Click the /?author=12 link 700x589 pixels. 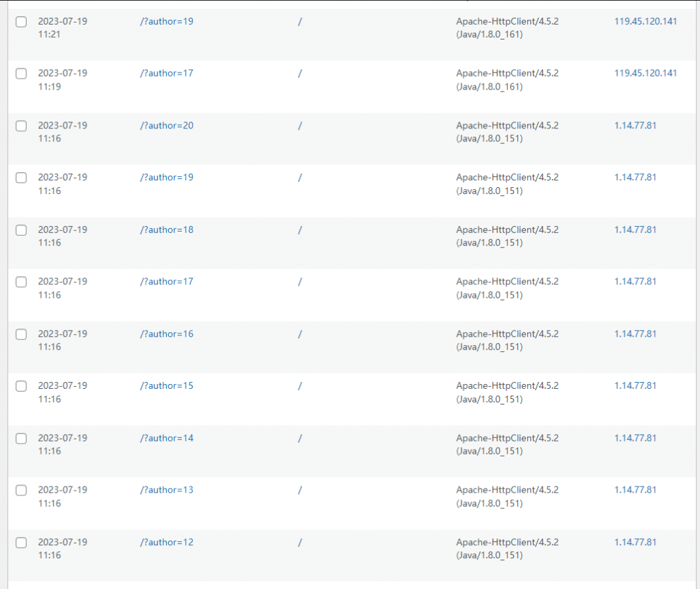coord(166,542)
